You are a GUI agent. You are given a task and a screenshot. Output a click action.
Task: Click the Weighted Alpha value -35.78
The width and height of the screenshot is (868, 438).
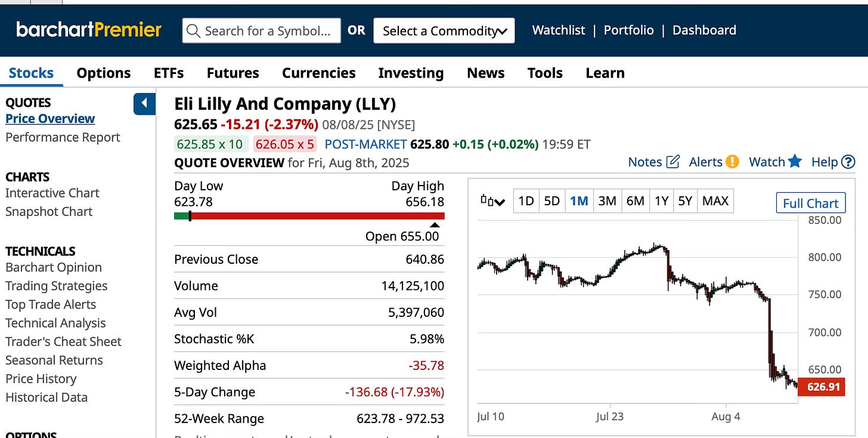[425, 365]
